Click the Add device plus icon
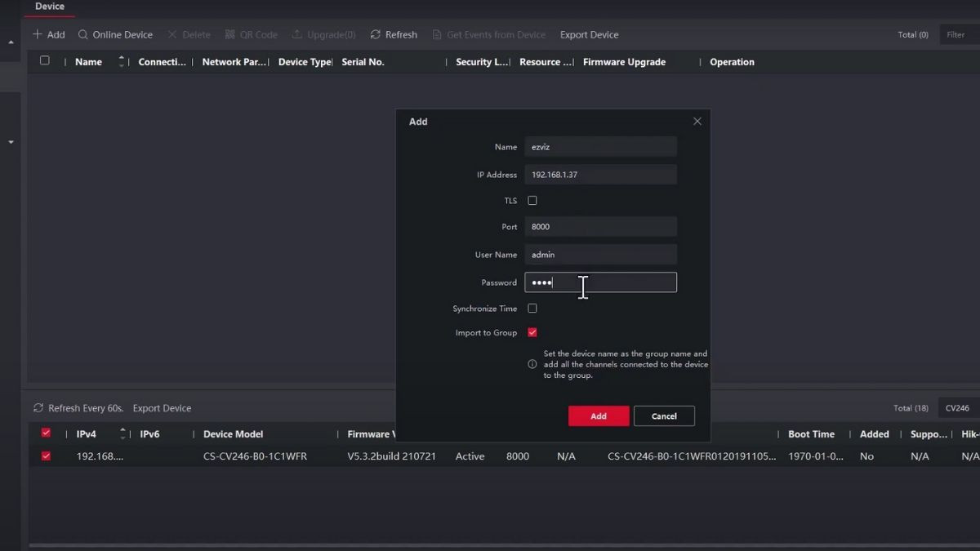 coord(37,35)
